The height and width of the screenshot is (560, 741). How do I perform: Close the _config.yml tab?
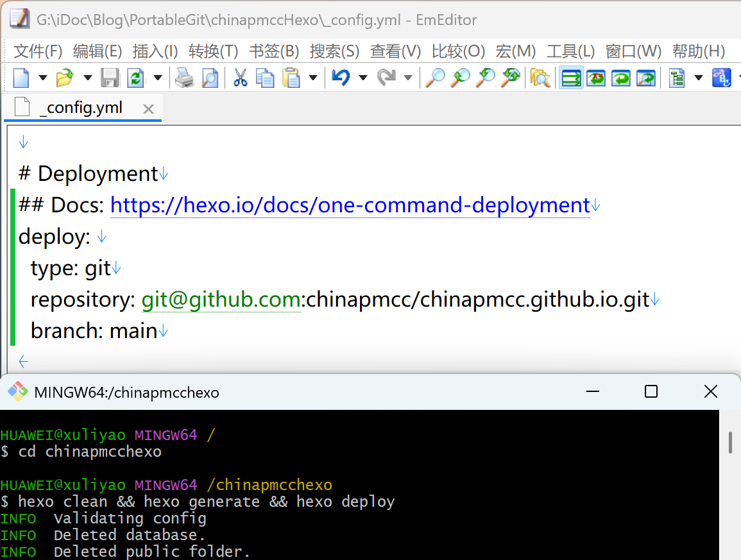pyautogui.click(x=148, y=109)
